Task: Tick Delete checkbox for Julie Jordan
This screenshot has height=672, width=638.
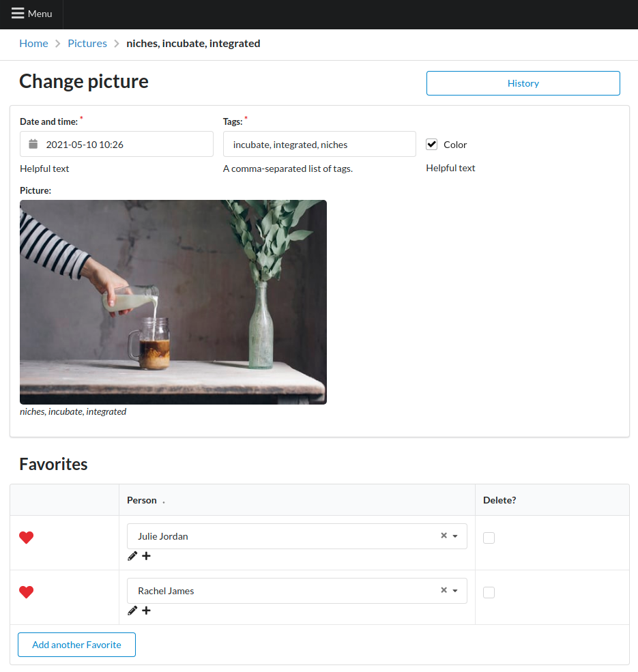Action: [x=489, y=538]
